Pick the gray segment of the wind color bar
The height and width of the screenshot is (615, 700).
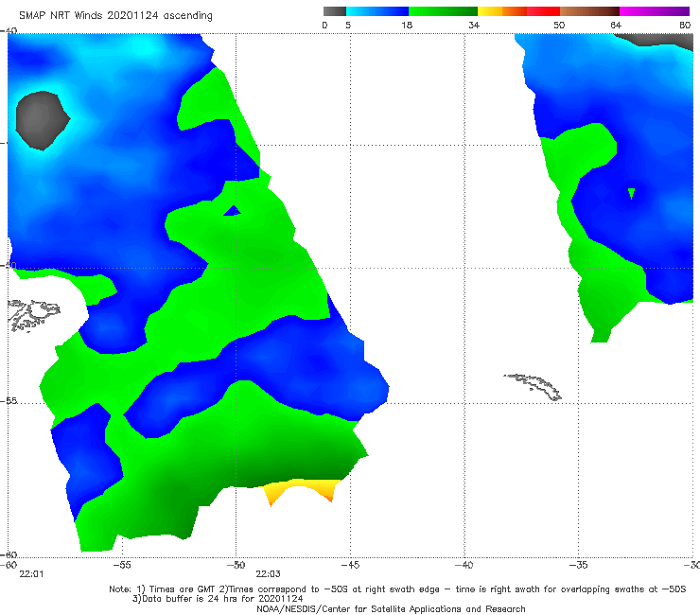pyautogui.click(x=335, y=11)
